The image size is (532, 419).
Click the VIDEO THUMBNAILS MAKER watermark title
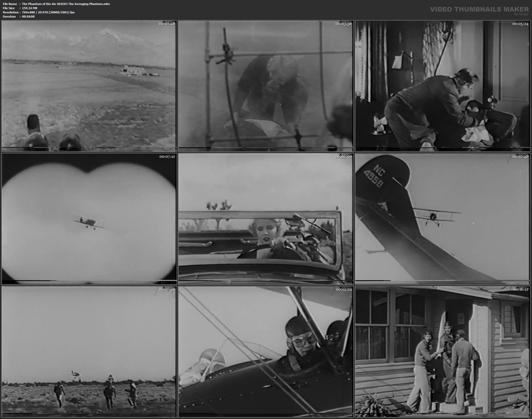pyautogui.click(x=479, y=9)
